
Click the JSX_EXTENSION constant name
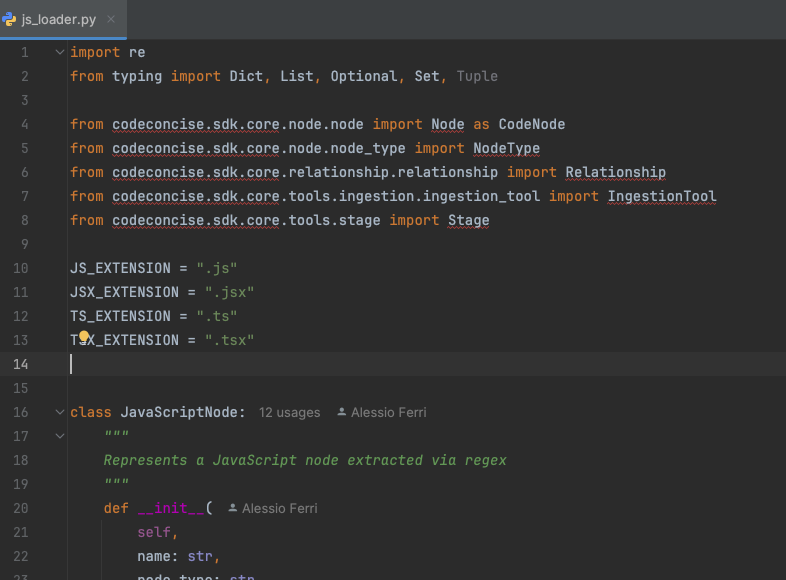tap(124, 292)
